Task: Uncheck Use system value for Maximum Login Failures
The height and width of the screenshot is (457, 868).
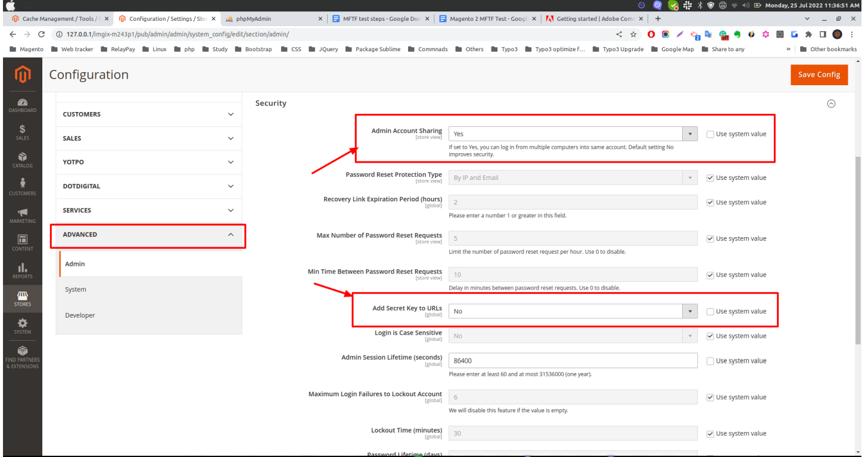Action: [710, 397]
